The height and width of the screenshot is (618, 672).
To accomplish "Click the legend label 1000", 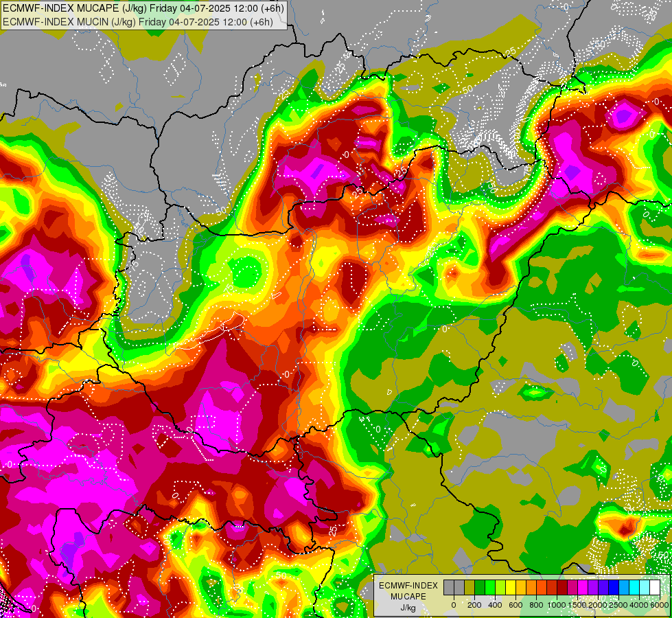I will (556, 605).
